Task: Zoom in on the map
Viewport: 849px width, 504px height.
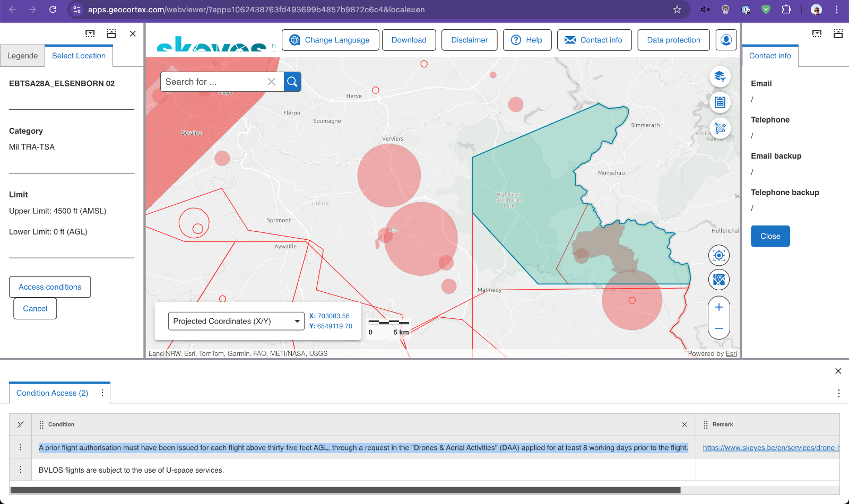Action: tap(718, 307)
